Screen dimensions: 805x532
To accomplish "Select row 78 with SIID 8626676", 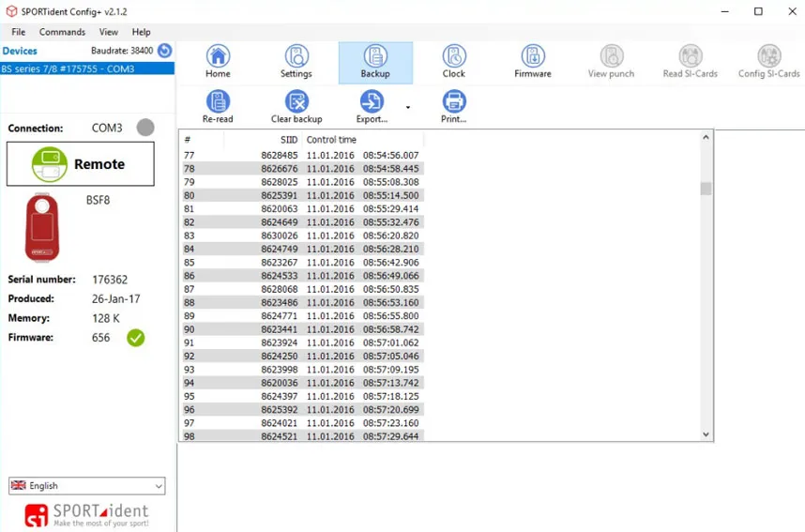I will point(303,169).
